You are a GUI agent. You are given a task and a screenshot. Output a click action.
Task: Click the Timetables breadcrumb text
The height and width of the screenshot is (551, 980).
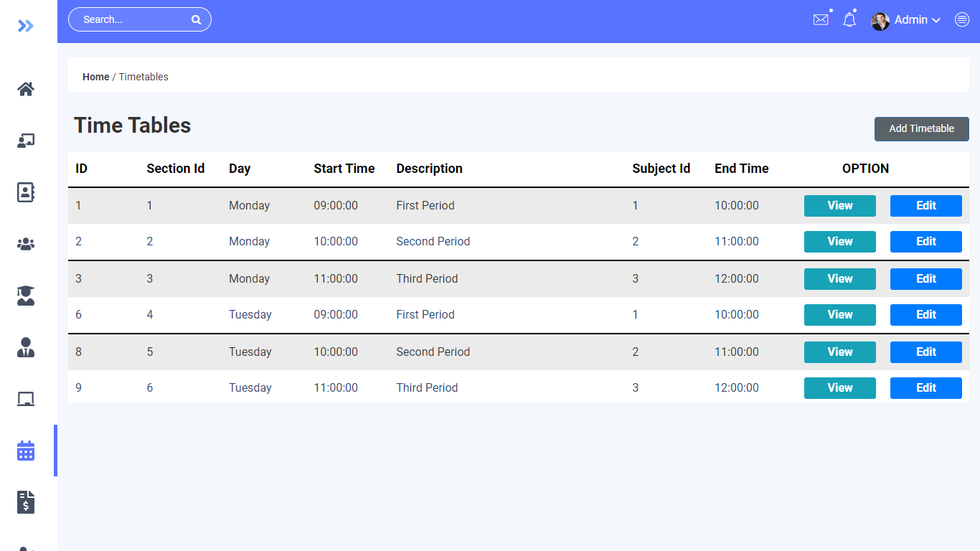coord(143,77)
